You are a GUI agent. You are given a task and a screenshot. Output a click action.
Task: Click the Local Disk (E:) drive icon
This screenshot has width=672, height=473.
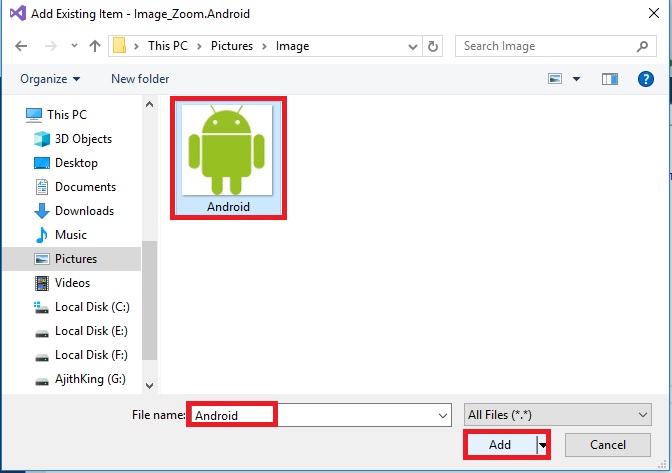(x=42, y=333)
